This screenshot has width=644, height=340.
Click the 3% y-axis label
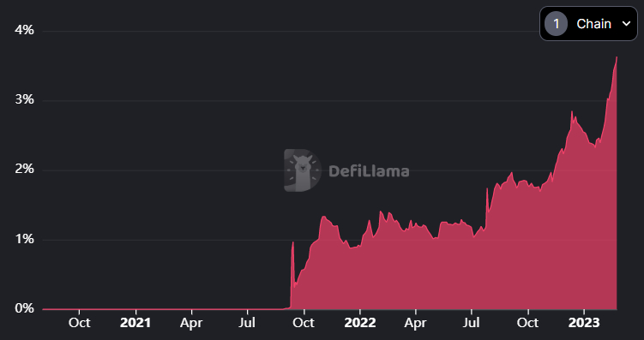(25, 100)
